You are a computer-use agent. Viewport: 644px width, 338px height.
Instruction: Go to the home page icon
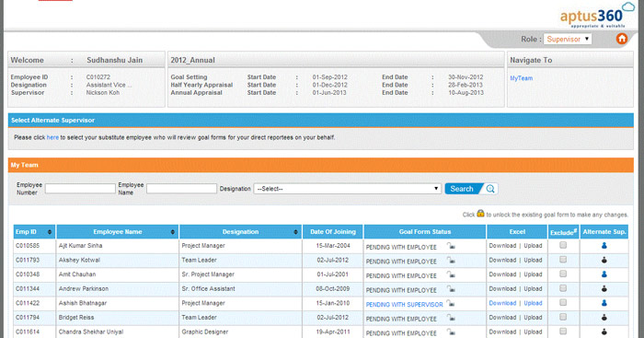[622, 39]
